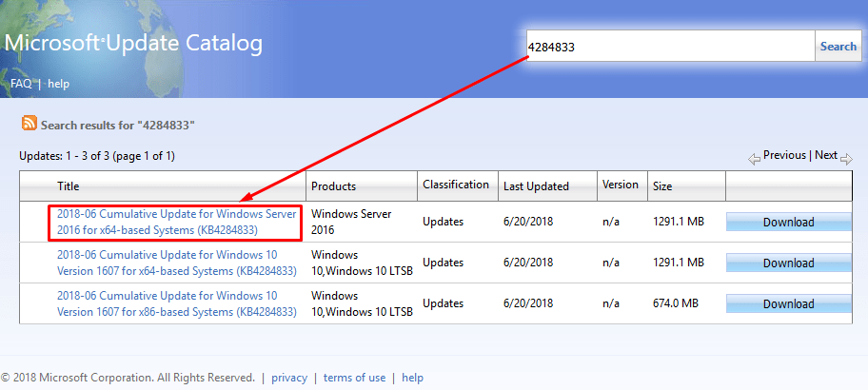Go to Next results page link
This screenshot has height=390, width=868.
pos(826,155)
